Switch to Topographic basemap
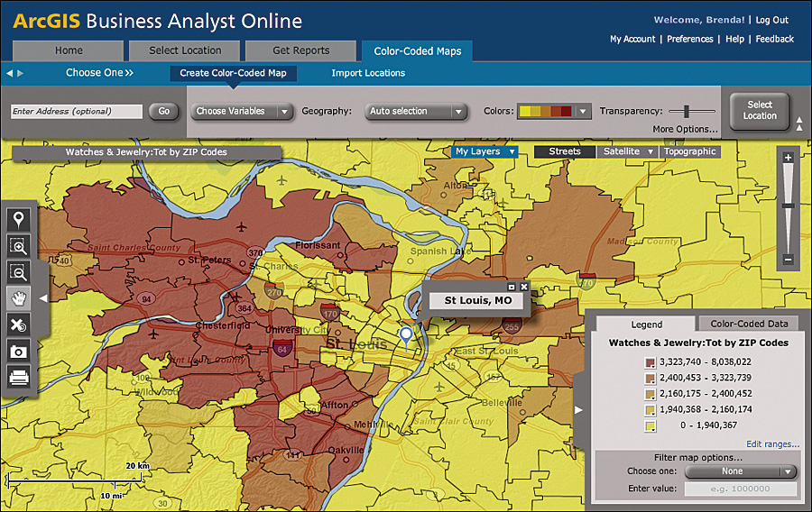812x512 pixels. (690, 151)
